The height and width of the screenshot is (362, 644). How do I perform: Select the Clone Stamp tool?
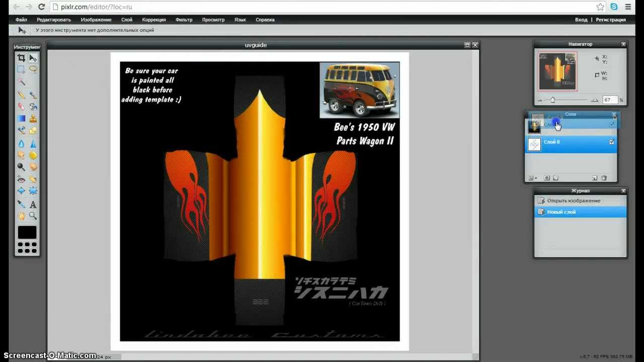click(33, 119)
